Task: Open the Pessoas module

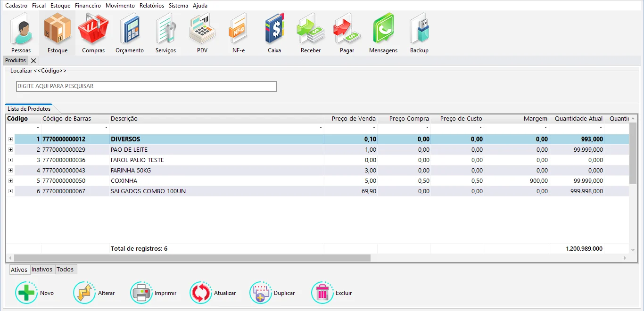Action: click(21, 33)
